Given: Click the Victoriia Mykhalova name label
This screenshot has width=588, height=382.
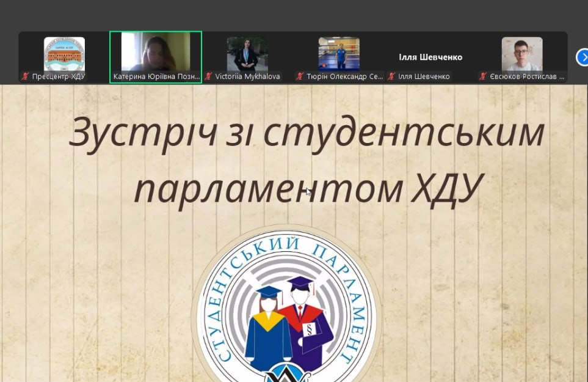Looking at the screenshot, I should [x=247, y=76].
